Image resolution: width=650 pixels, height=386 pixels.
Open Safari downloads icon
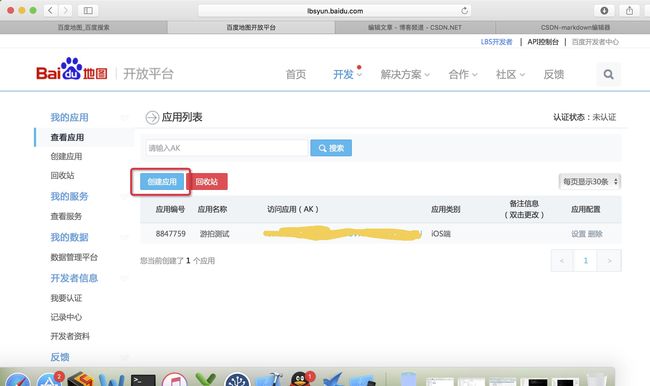604,11
